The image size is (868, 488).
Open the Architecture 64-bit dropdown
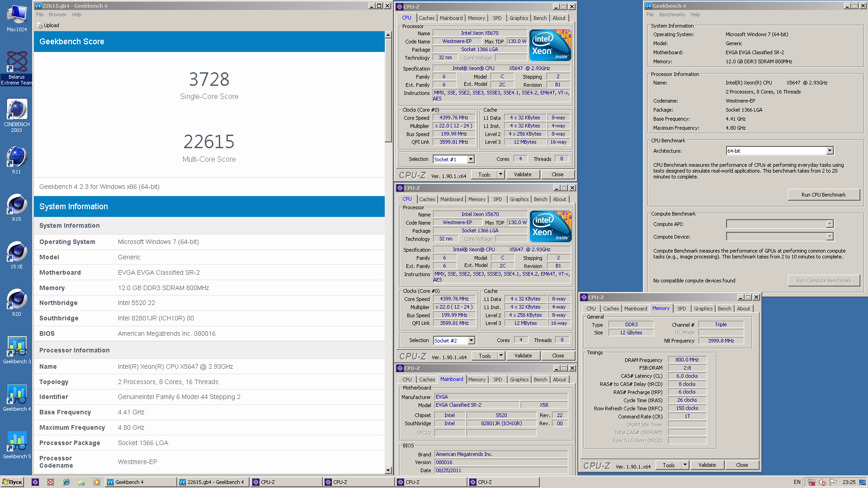tap(830, 150)
